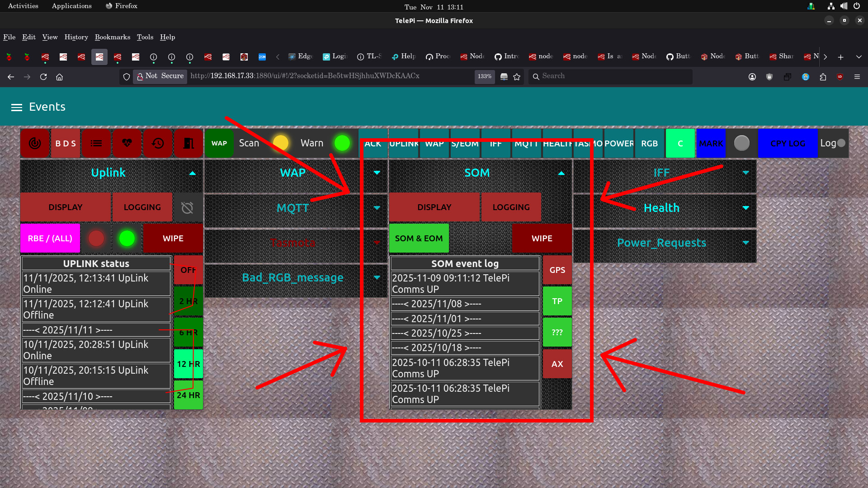The width and height of the screenshot is (868, 488).
Task: Toggle the Log switch
Action: tap(840, 143)
